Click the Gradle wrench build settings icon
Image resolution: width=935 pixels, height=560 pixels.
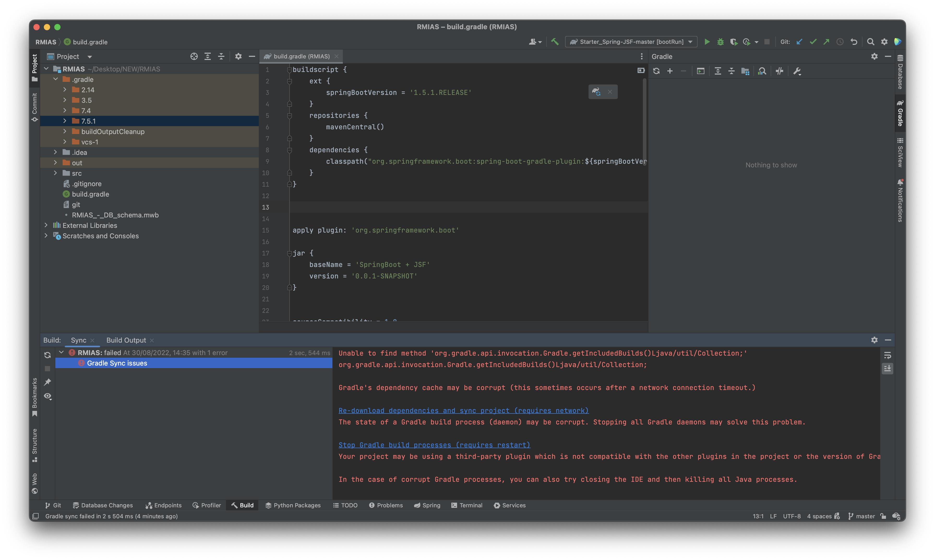(797, 71)
